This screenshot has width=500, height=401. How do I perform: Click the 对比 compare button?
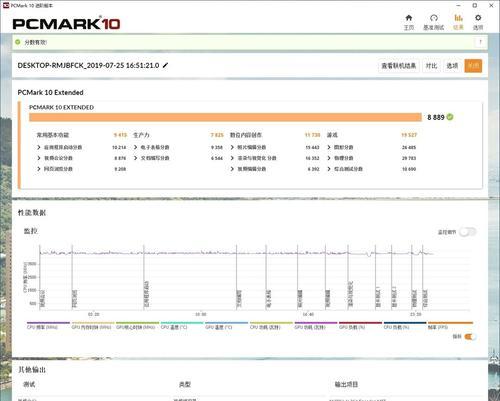pos(431,66)
